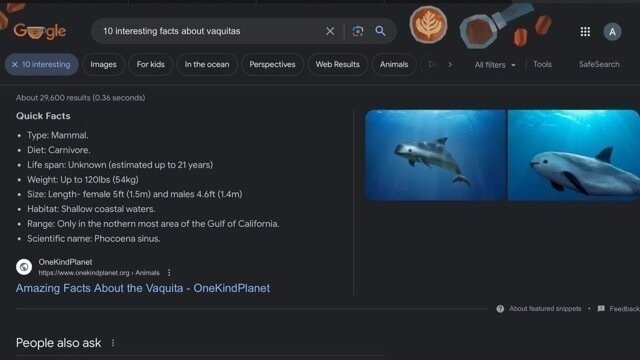Screen dimensions: 640x360
Task: Switch to the Images tab
Action: pos(103,64)
